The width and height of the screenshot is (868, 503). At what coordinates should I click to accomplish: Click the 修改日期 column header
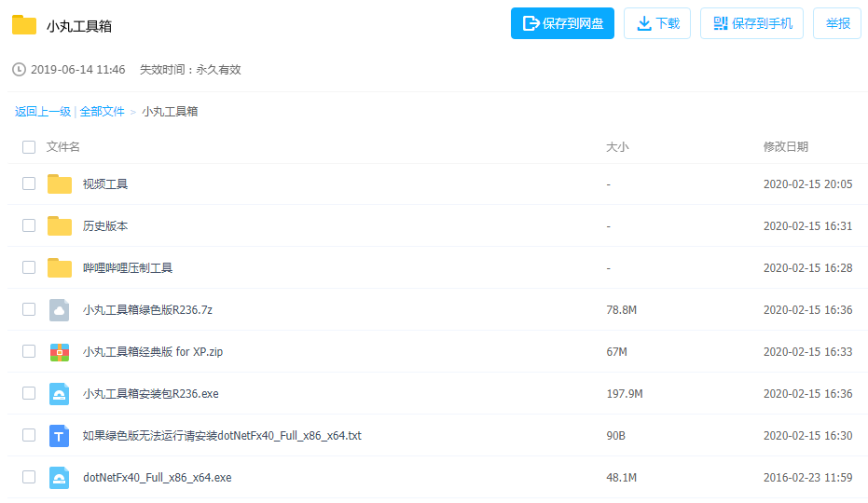point(786,146)
